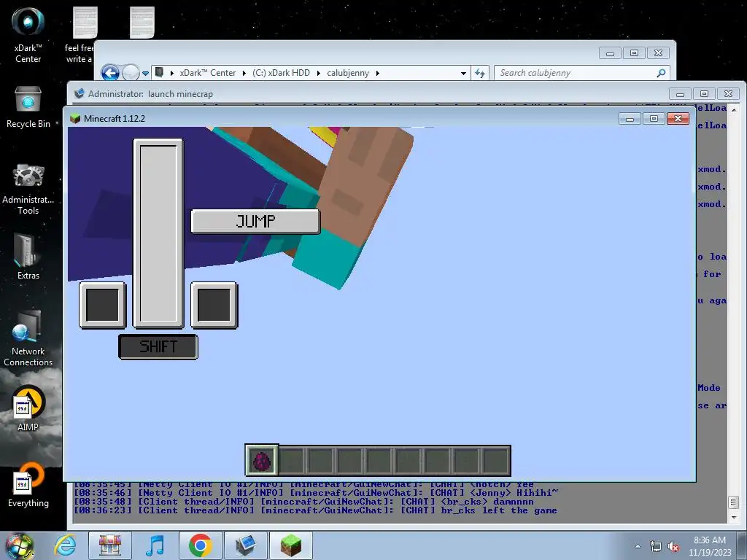Open network status tray icon
747x560 pixels.
click(656, 547)
